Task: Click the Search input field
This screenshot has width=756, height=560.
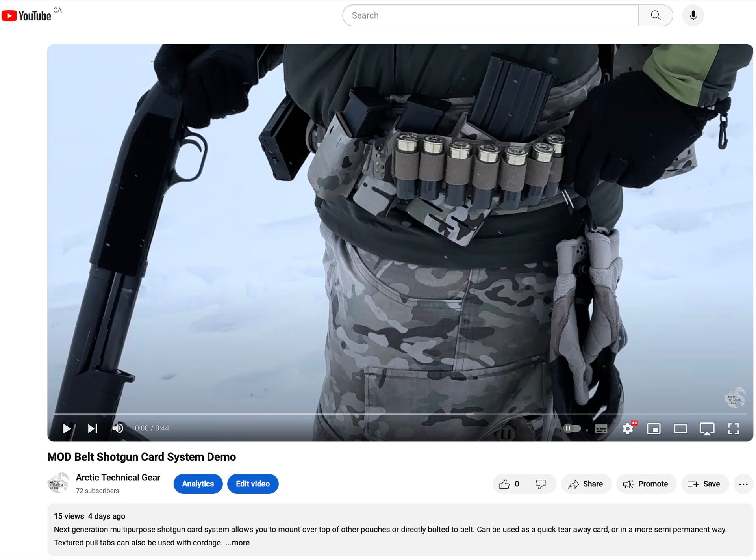Action: click(488, 15)
